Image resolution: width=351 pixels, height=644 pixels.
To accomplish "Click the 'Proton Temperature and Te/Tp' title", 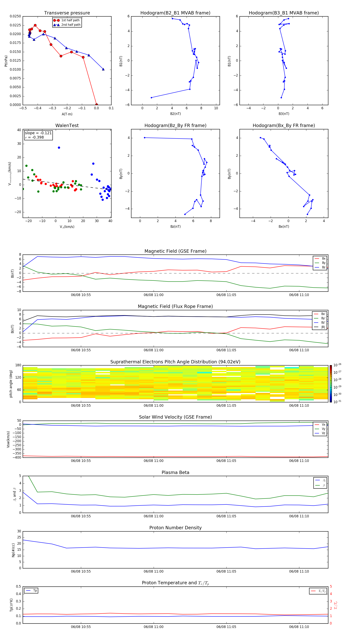I will 175,583.
